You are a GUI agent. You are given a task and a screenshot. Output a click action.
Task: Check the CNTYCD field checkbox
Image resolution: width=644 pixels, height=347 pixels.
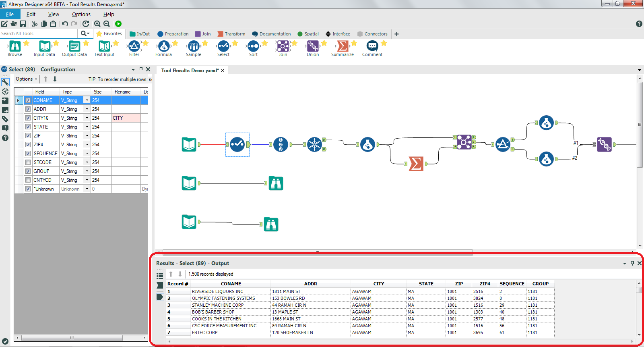pos(28,180)
